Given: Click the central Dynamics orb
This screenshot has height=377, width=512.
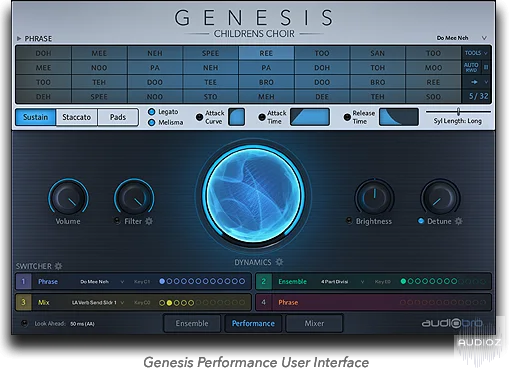Looking at the screenshot, I should click(x=254, y=196).
